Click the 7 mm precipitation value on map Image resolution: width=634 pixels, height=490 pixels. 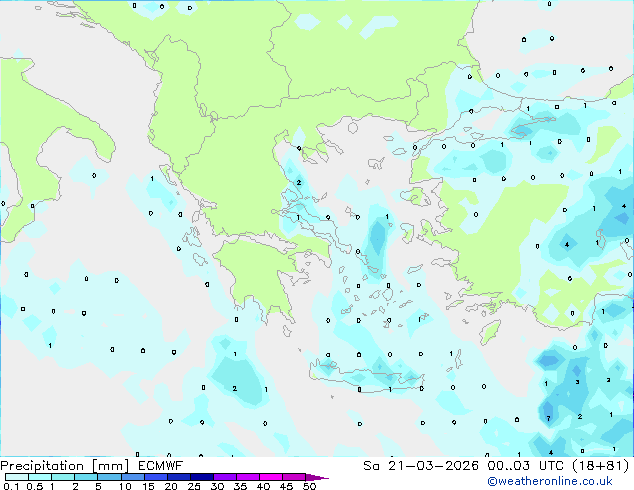pyautogui.click(x=548, y=418)
